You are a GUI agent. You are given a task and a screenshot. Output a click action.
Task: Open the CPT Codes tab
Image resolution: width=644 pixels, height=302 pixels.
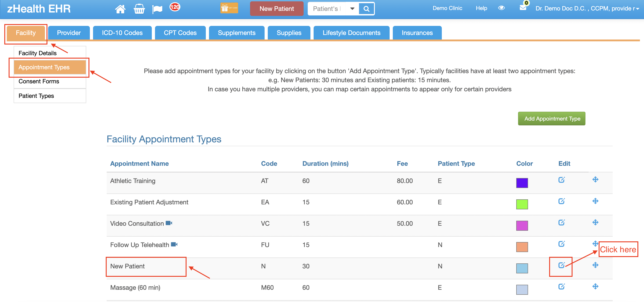coord(180,33)
